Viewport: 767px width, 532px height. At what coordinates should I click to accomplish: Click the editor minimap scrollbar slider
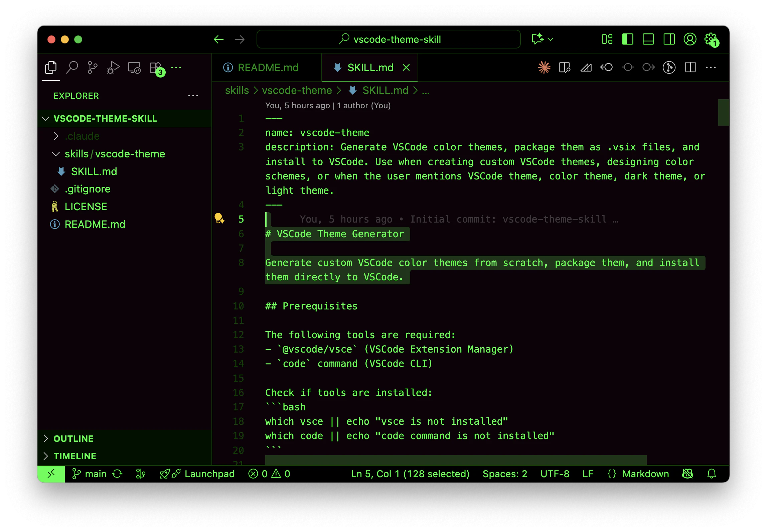[x=723, y=112]
